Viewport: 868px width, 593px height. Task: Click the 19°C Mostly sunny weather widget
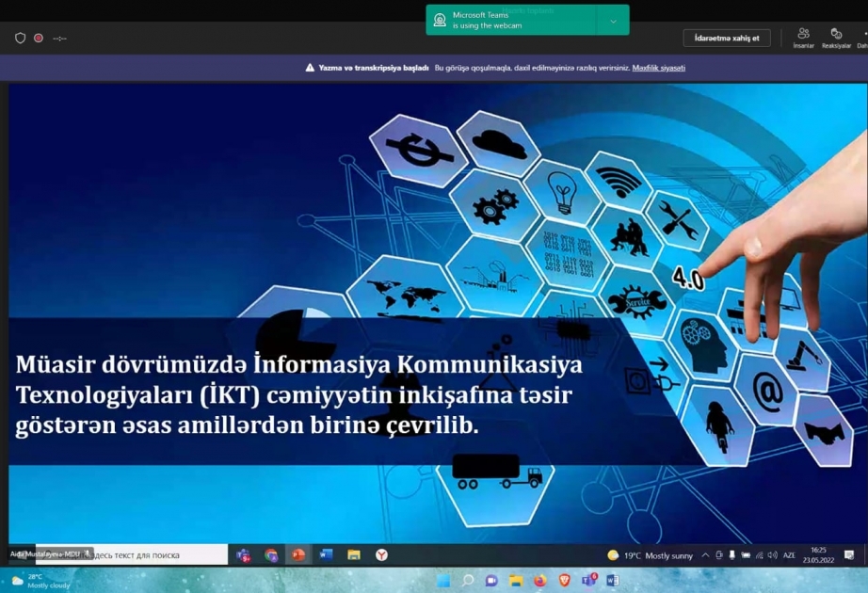pos(650,555)
